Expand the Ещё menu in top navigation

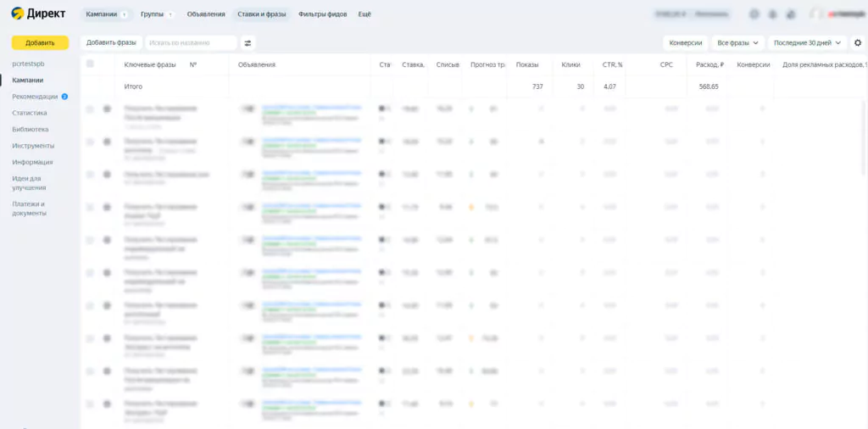tap(364, 14)
